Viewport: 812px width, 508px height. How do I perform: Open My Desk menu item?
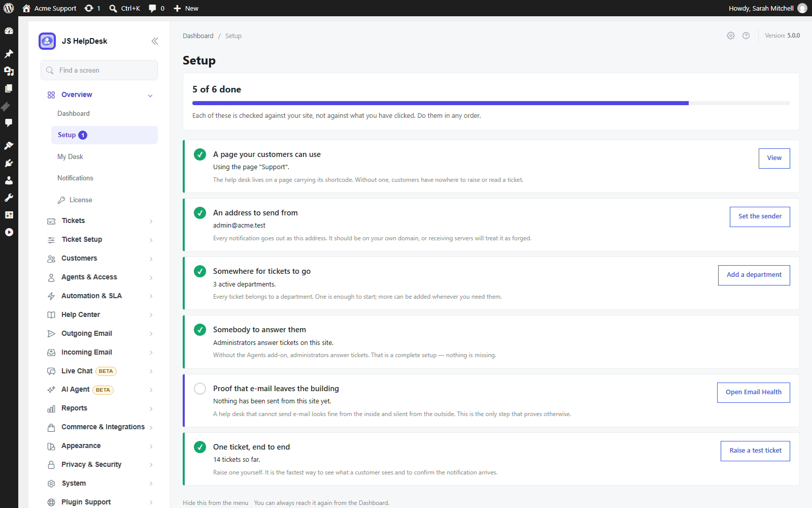pyautogui.click(x=70, y=157)
